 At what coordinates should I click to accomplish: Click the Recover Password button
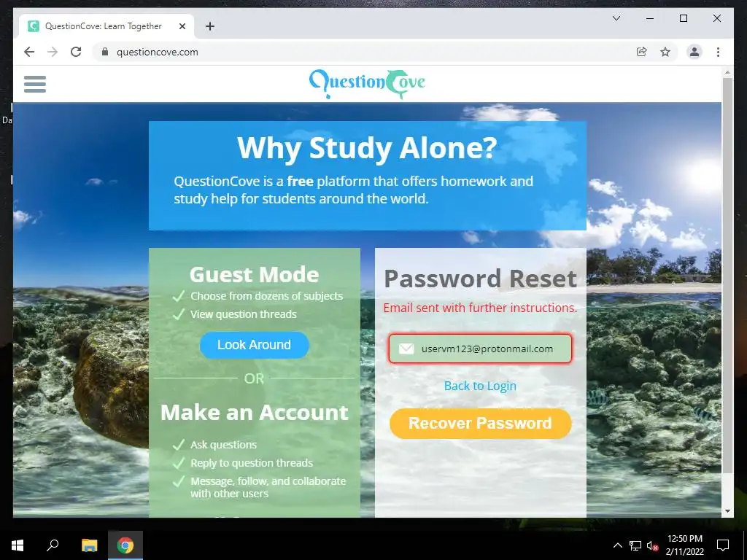(x=480, y=424)
